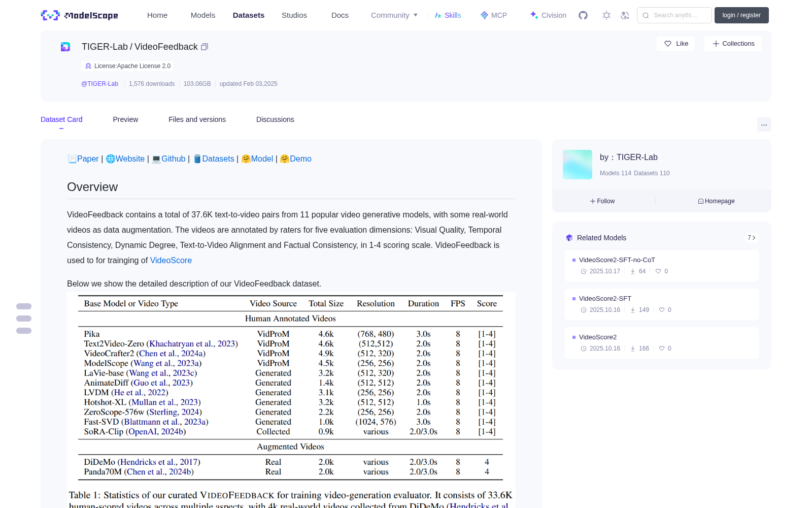Select the Dataset Card tab
Screen dimensions: 812x508
[x=61, y=119]
